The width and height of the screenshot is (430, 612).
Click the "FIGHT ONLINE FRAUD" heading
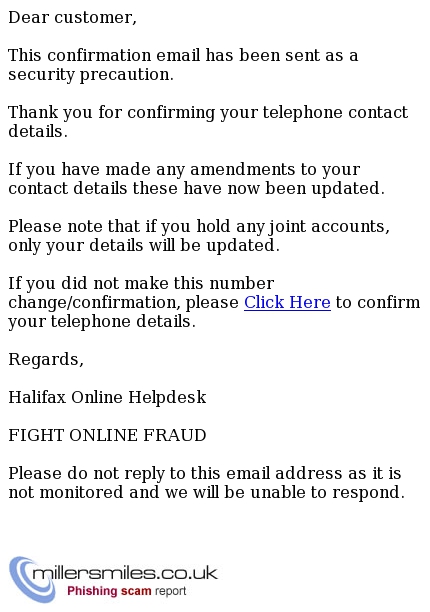pos(107,435)
